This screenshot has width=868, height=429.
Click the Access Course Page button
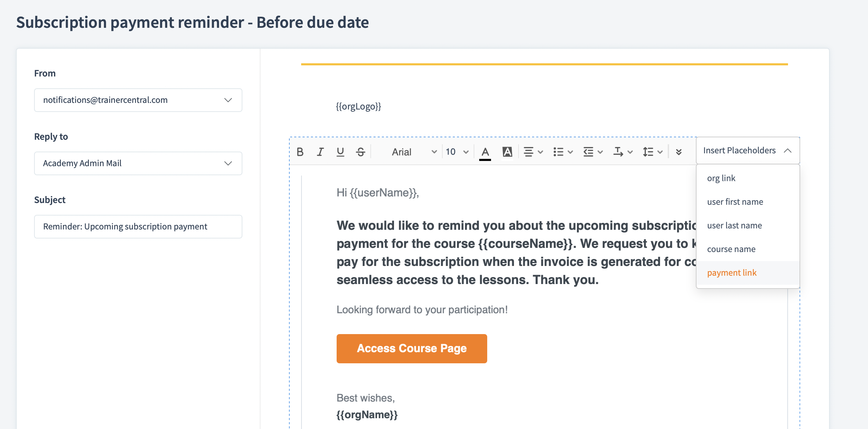[x=412, y=348]
